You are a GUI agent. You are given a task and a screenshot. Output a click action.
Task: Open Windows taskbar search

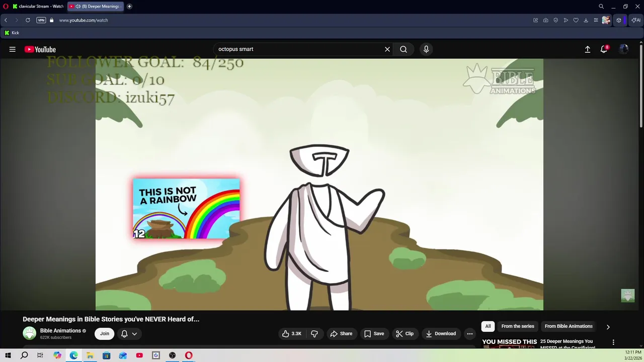point(24,355)
